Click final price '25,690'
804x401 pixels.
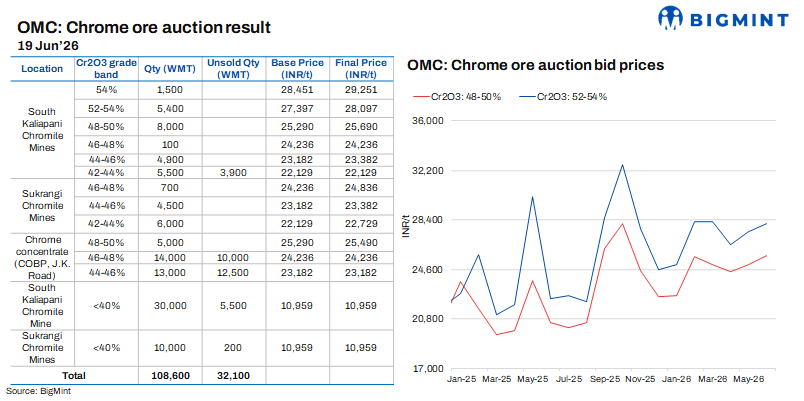(363, 127)
